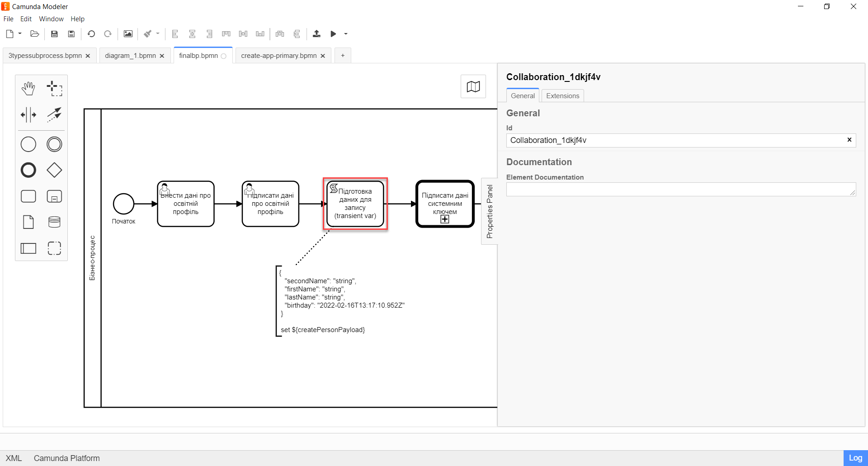Toggle the Log panel

pyautogui.click(x=855, y=458)
